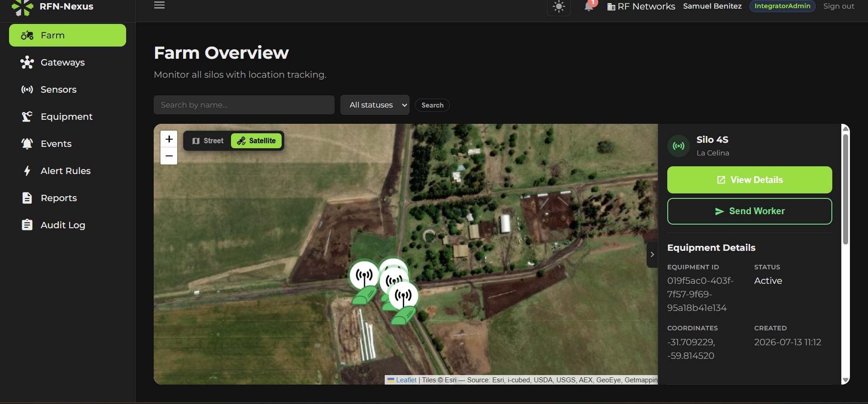Open the Audit Log
Viewport: 868px width, 404px height.
(x=67, y=225)
